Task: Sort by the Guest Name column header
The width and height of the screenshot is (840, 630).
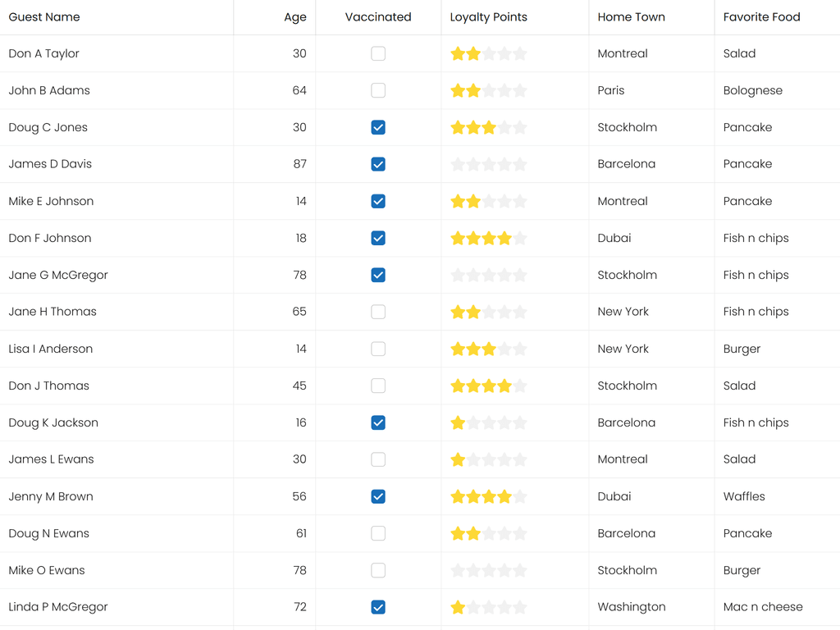Action: pos(44,17)
